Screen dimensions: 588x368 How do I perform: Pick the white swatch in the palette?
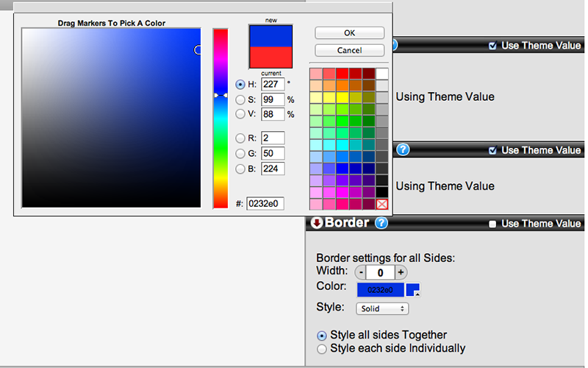click(x=382, y=74)
